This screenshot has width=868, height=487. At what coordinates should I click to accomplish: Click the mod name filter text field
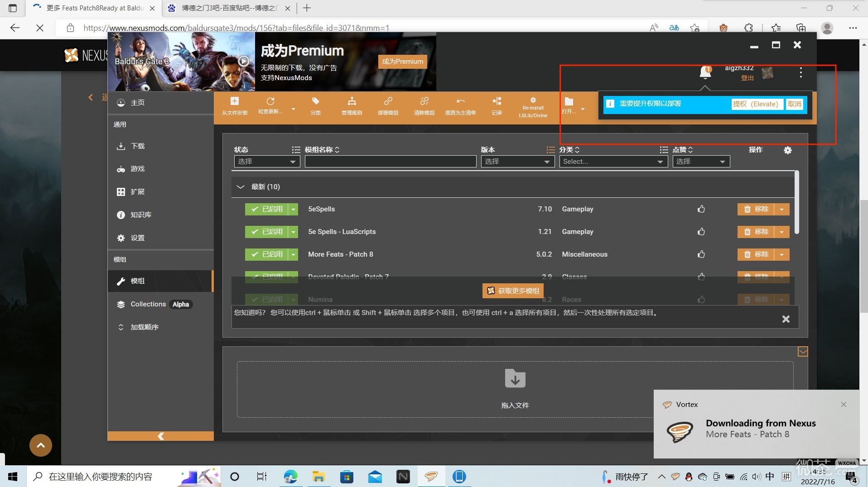tap(390, 162)
